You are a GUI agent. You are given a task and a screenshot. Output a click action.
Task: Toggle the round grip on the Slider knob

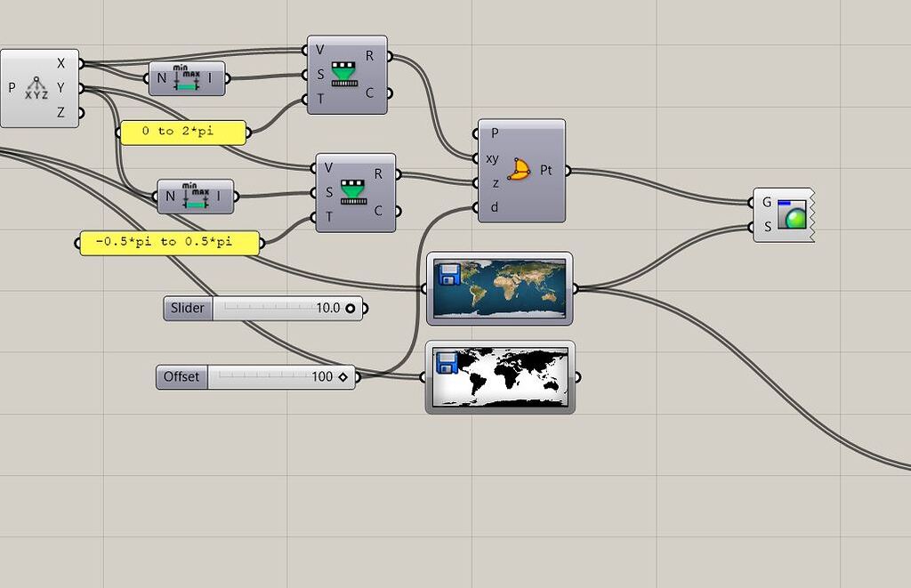click(351, 308)
